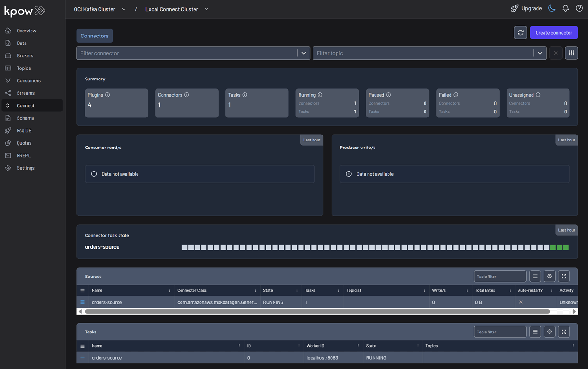
Task: Click the Create connector button
Action: pos(554,33)
